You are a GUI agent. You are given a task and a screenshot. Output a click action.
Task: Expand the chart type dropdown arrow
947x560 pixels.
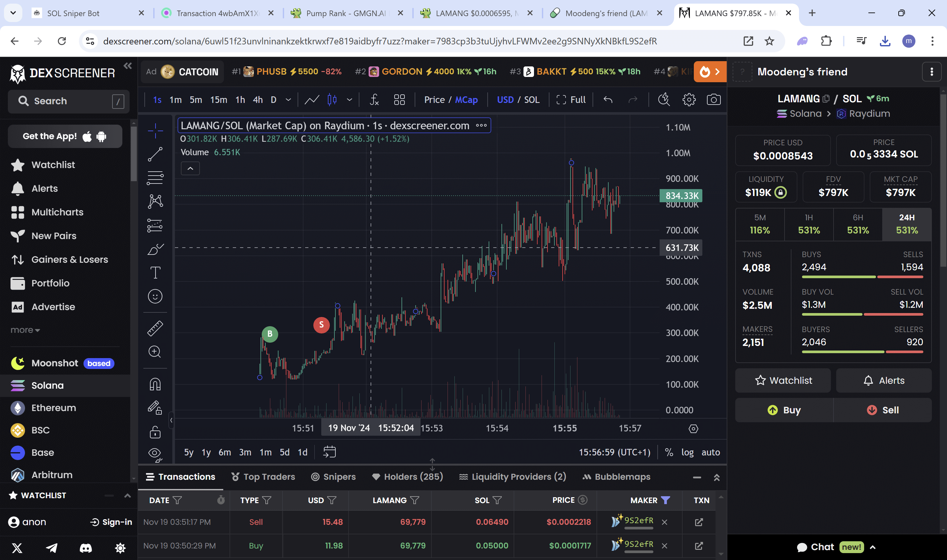(x=350, y=100)
